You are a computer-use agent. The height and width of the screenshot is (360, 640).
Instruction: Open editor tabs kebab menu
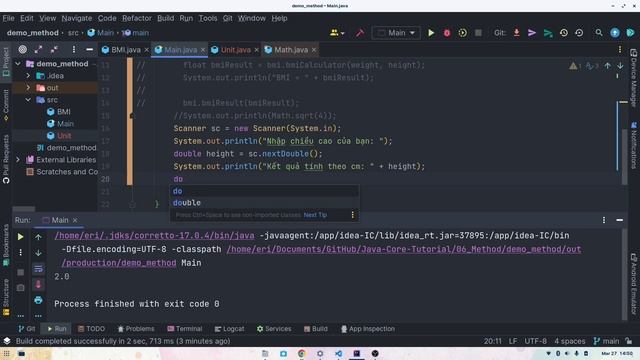[620, 49]
